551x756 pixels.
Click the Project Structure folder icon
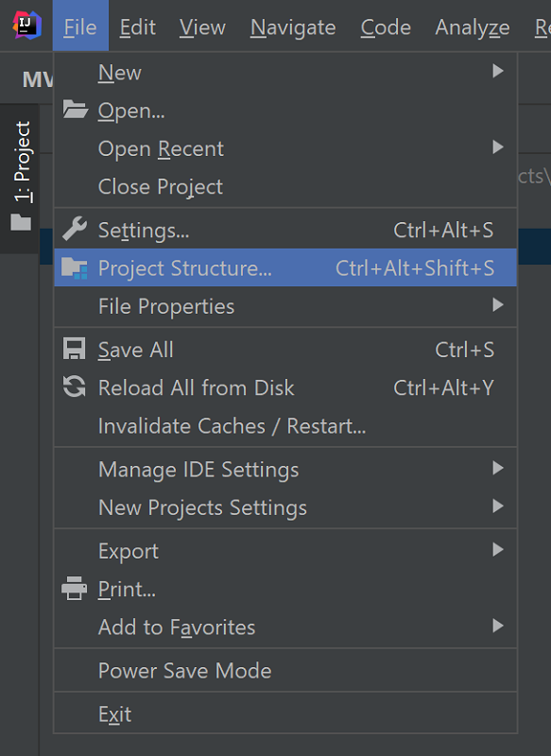click(75, 268)
